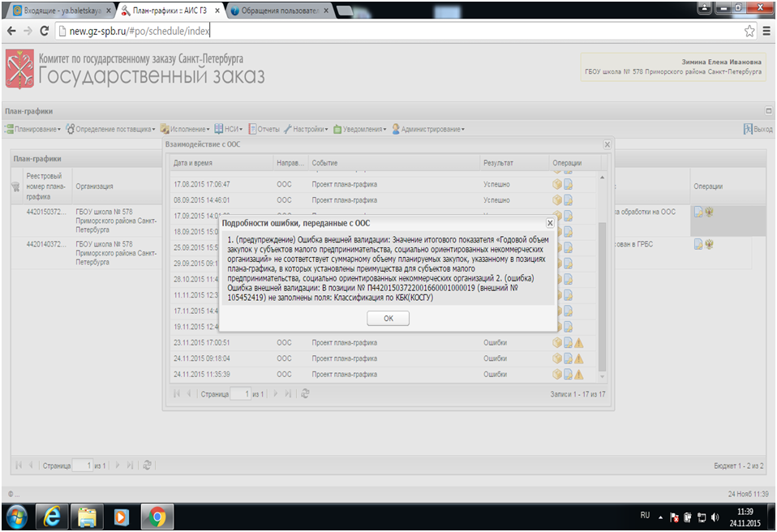Close the «Взаимодействие с ООС» window

(x=607, y=144)
